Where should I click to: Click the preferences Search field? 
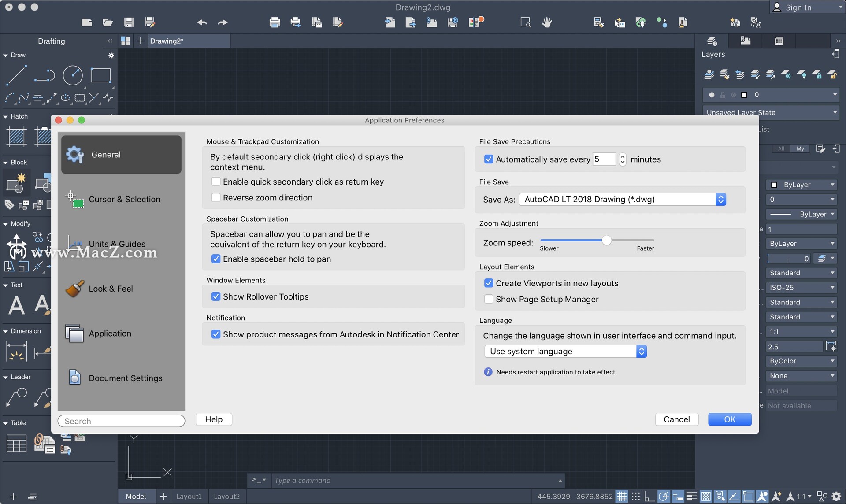coord(121,421)
